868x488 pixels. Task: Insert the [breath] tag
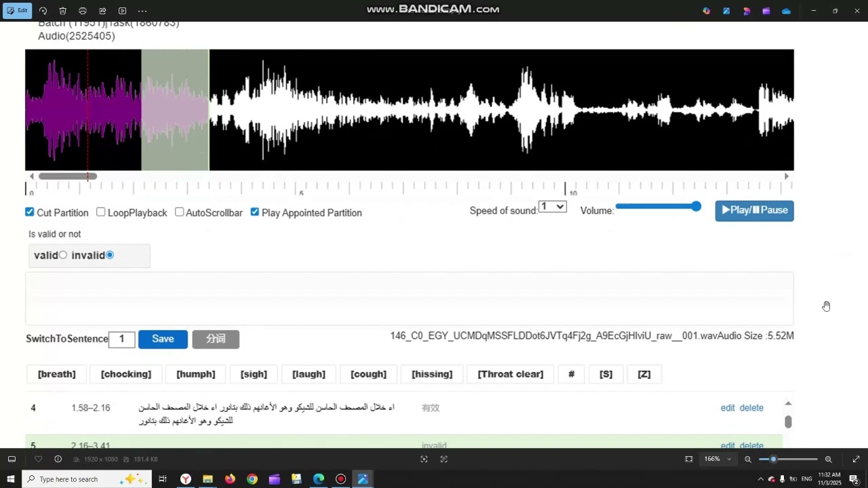(x=57, y=374)
